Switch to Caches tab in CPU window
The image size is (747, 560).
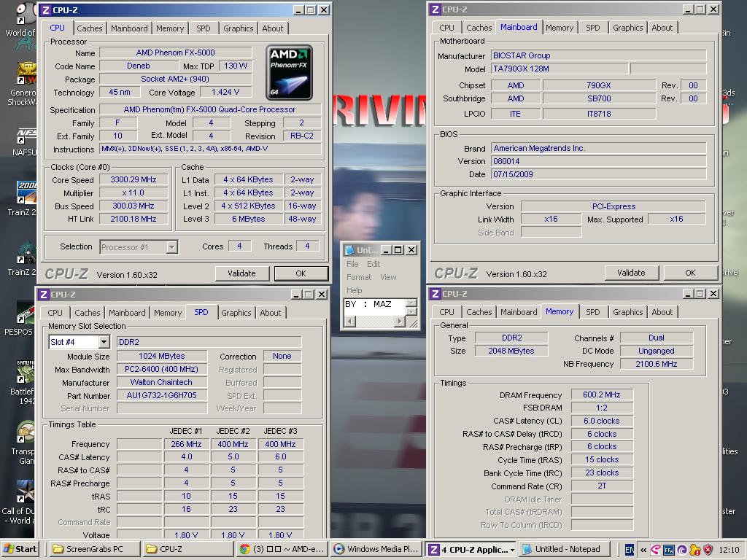[90, 28]
